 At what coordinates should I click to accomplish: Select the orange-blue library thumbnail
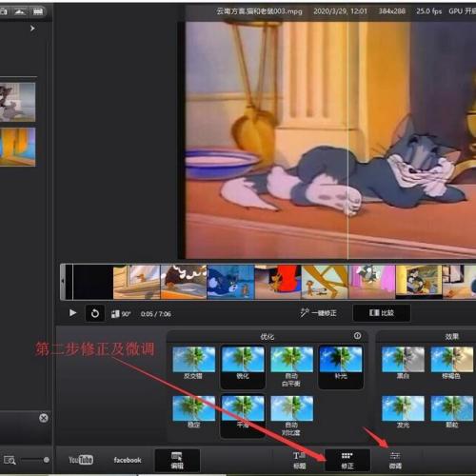[x=17, y=147]
